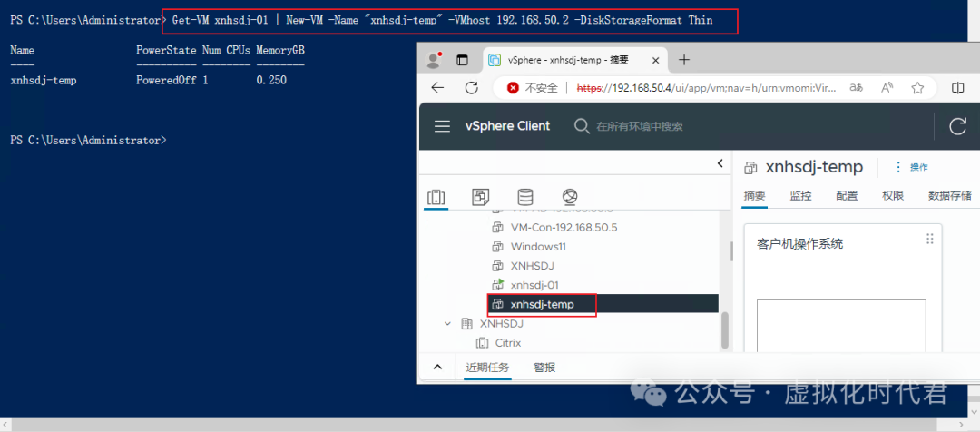Click the vSphere global search field

click(640, 126)
